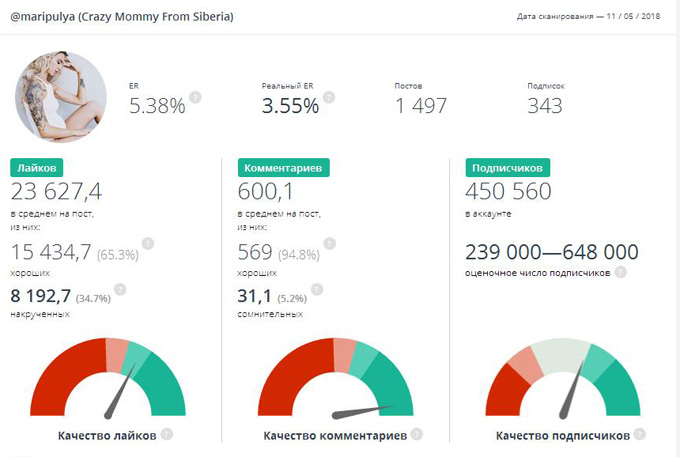
Task: Click help icon beside Качество подписчиков
Action: 640,435
